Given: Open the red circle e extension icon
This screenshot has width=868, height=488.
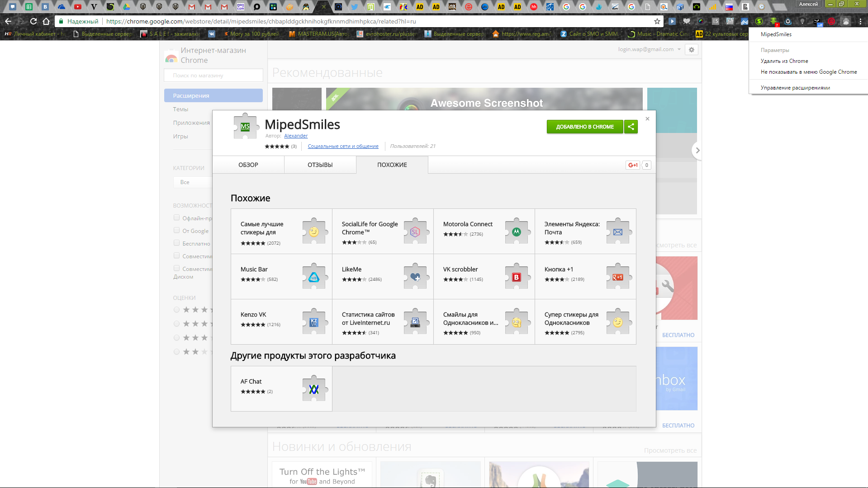Looking at the screenshot, I should point(831,21).
